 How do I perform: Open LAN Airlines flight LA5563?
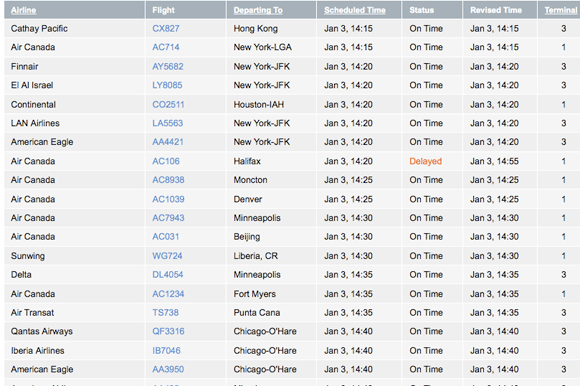(168, 123)
